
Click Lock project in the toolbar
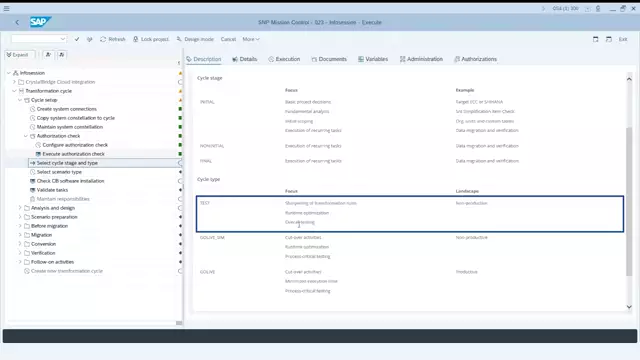pyautogui.click(x=151, y=39)
